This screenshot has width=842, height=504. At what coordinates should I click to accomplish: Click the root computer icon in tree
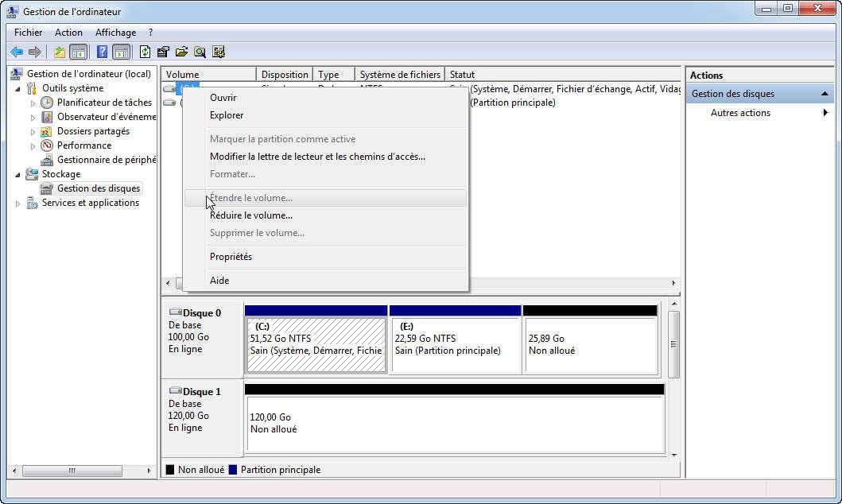(x=17, y=74)
